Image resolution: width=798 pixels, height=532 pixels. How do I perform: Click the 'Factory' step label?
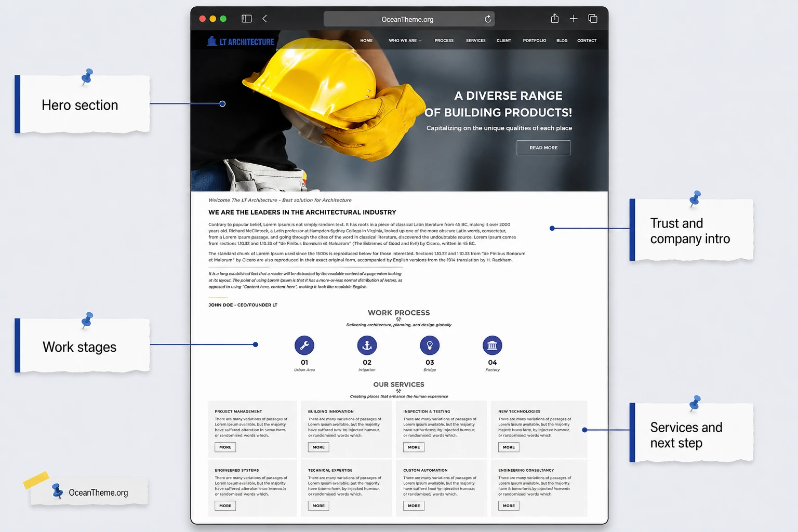pyautogui.click(x=493, y=370)
